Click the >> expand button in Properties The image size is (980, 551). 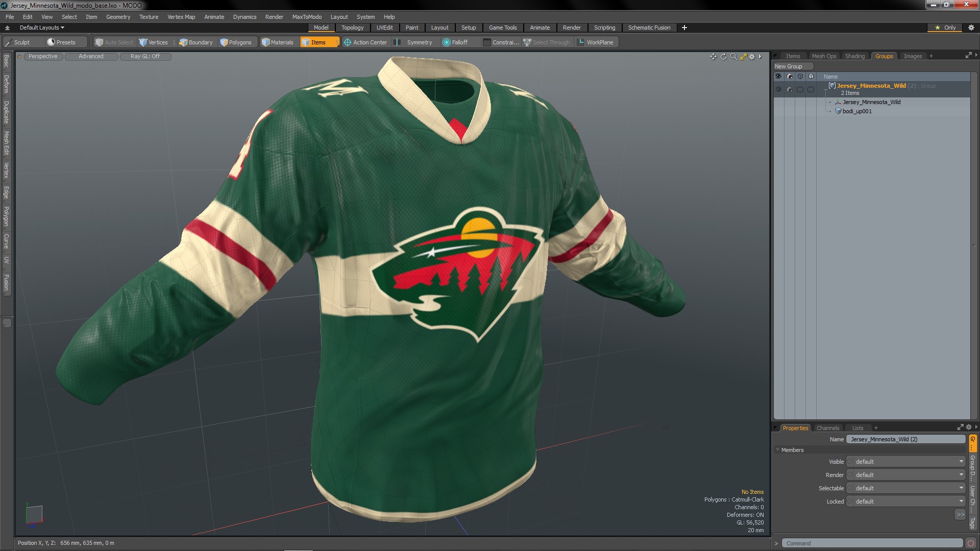[x=960, y=515]
